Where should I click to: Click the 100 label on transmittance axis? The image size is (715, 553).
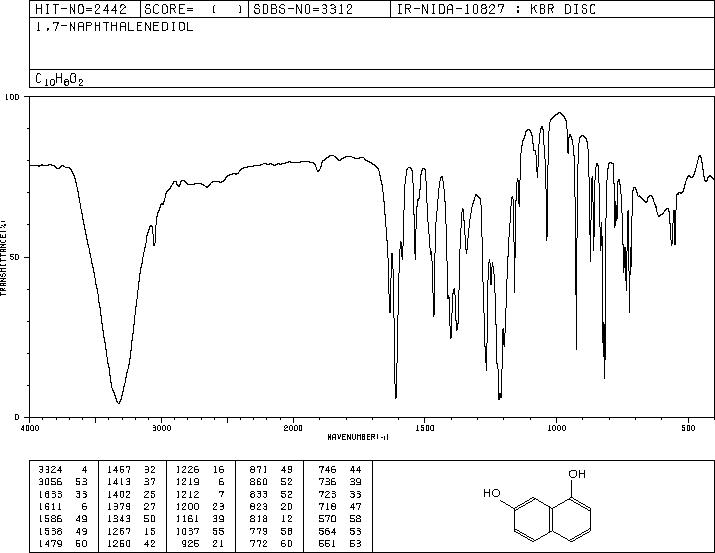pos(12,97)
